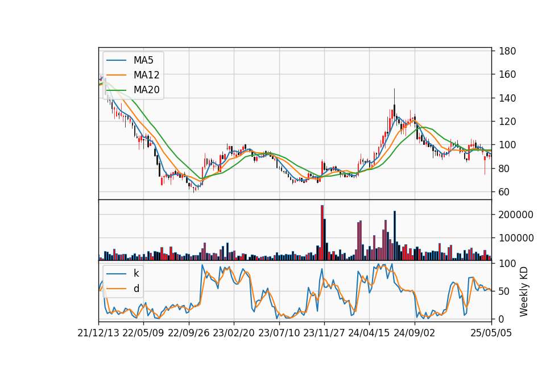Viewport: 546px width, 392px height.
Task: Click the blue MA5 legend line sample
Action: [116, 60]
